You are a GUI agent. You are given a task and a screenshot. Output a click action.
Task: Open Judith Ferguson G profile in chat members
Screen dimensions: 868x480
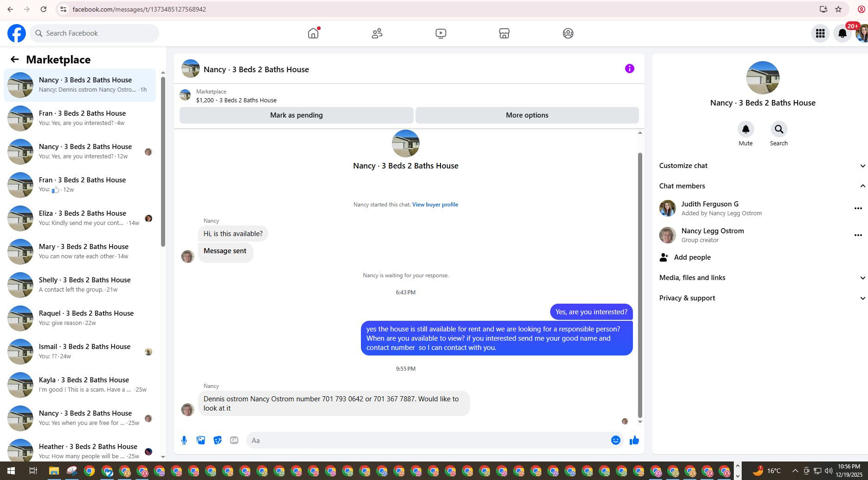click(x=710, y=204)
